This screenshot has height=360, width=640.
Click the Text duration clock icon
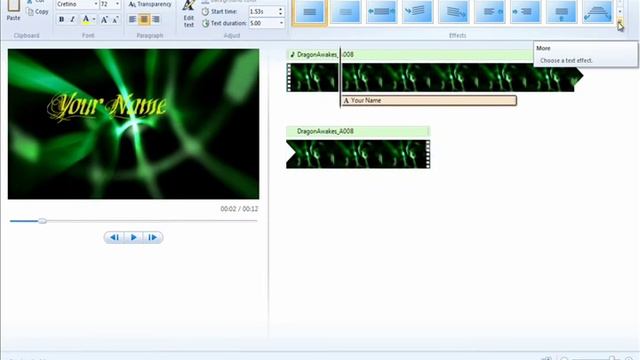pyautogui.click(x=205, y=23)
